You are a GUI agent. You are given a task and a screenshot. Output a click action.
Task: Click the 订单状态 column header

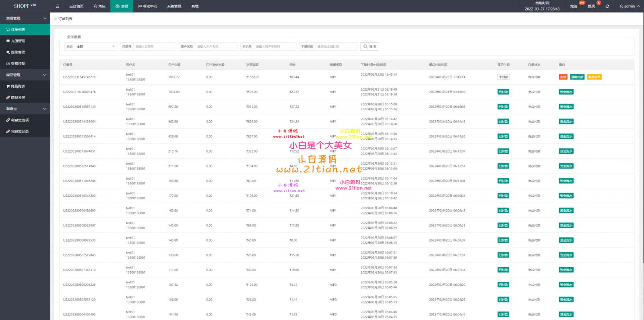(x=534, y=65)
